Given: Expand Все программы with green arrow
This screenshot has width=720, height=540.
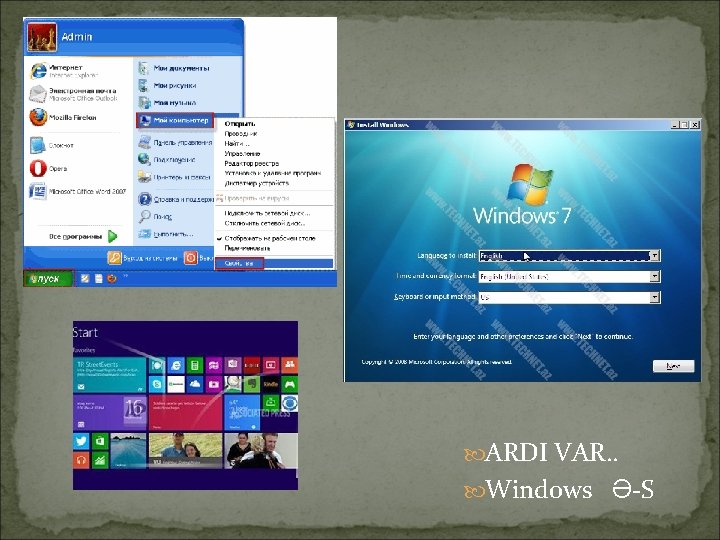Looking at the screenshot, I should tap(84, 236).
